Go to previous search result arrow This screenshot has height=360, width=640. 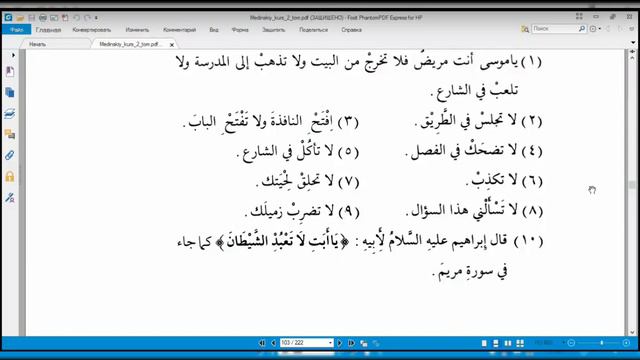click(608, 29)
